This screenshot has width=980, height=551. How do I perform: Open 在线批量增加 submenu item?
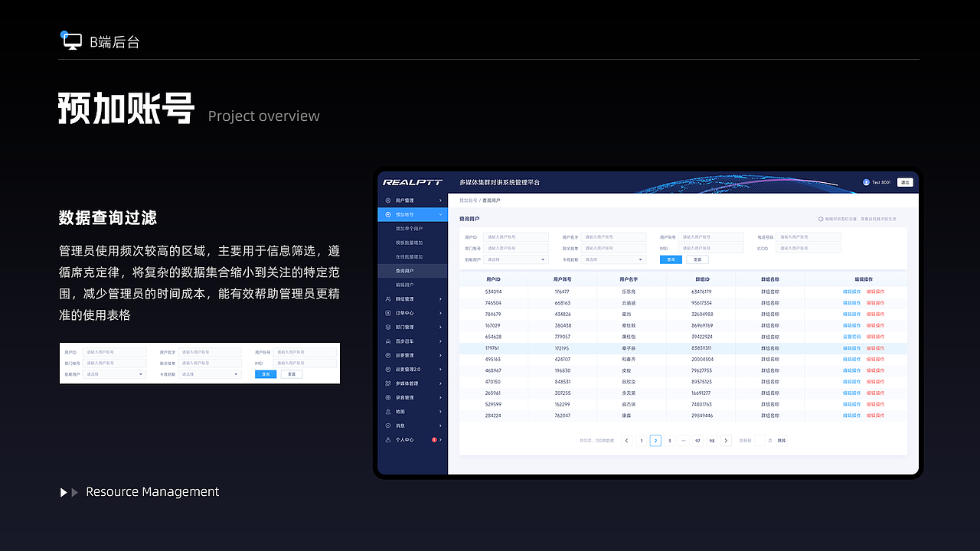click(413, 257)
